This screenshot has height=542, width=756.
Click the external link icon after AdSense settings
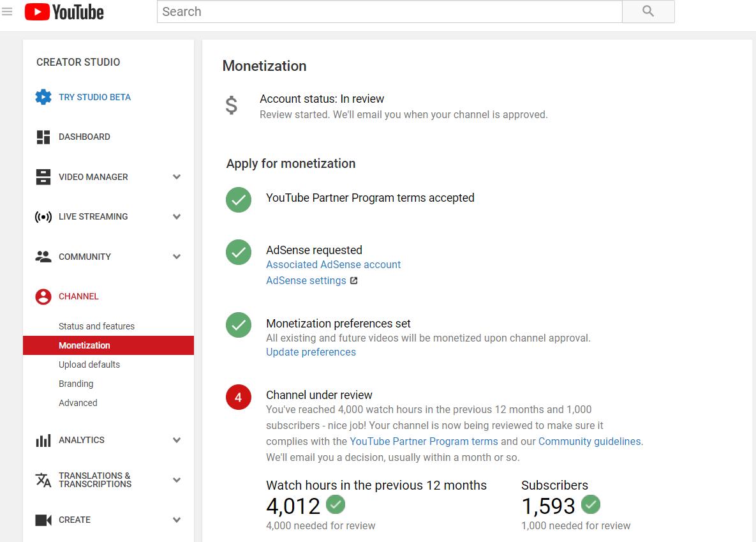[x=353, y=280]
